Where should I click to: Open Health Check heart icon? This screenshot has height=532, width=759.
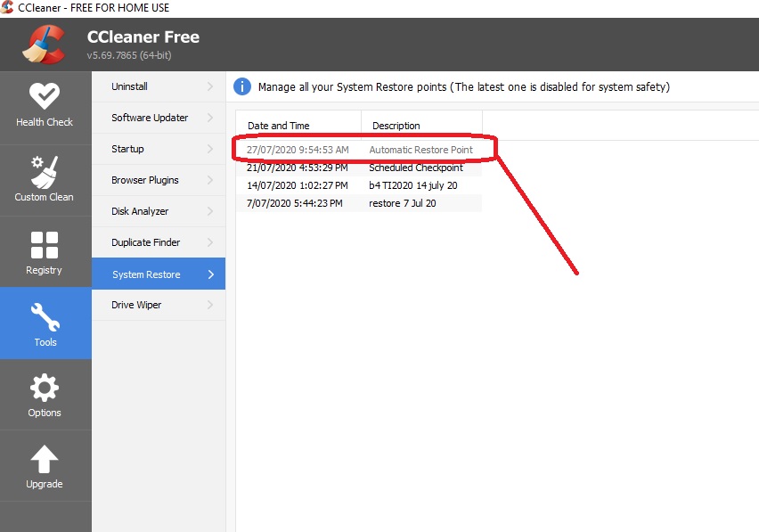[45, 96]
